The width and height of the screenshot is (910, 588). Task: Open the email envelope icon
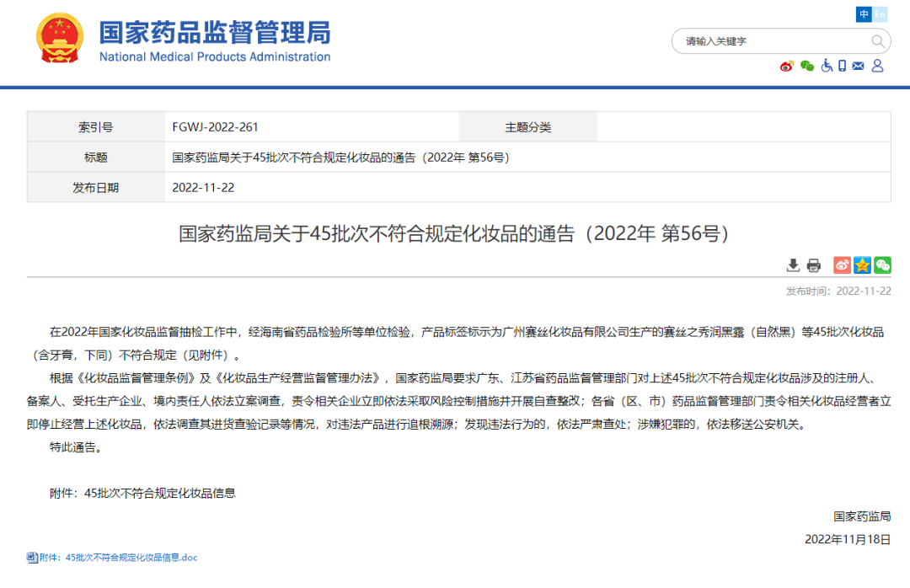(858, 67)
